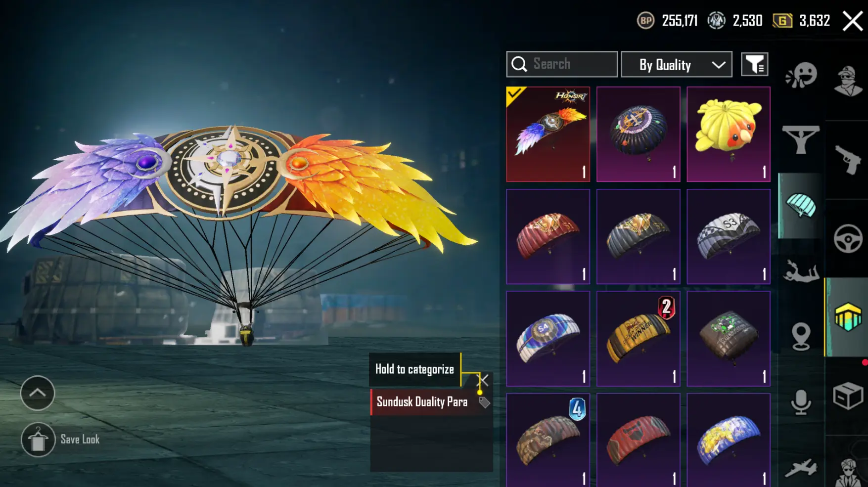The image size is (868, 487).
Task: Open the airplane skins icon
Action: pos(801,468)
